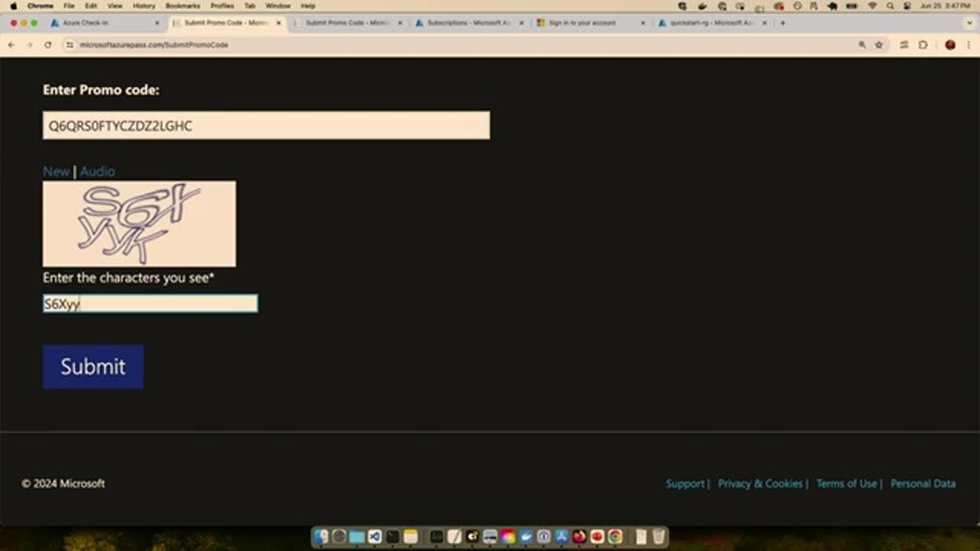
Task: Focus the promo code input field
Action: [x=266, y=126]
